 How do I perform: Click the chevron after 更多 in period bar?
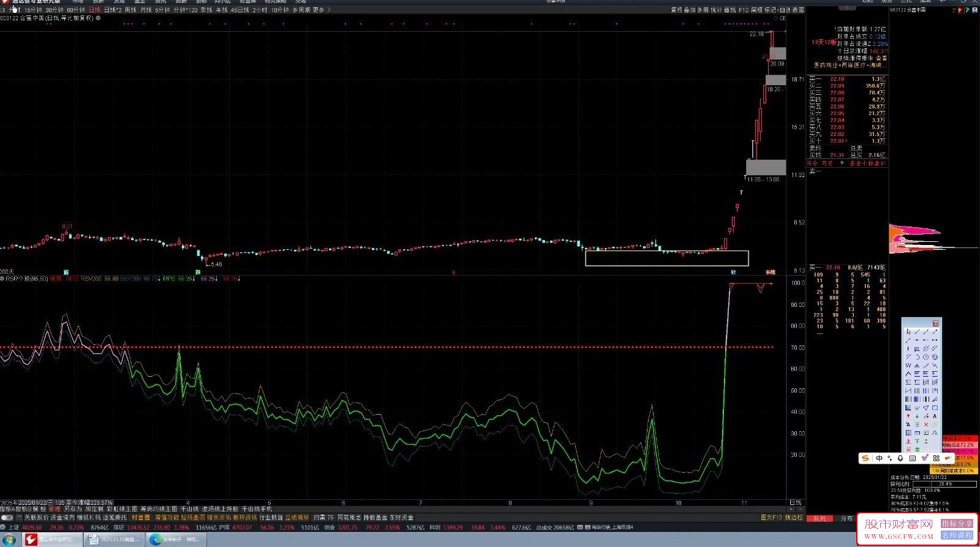tap(329, 10)
